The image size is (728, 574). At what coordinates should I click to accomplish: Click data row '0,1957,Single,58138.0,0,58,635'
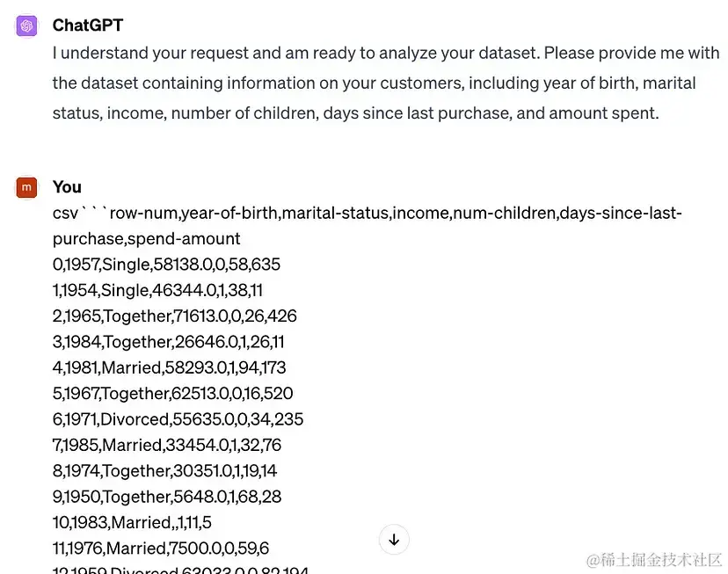[x=166, y=265]
